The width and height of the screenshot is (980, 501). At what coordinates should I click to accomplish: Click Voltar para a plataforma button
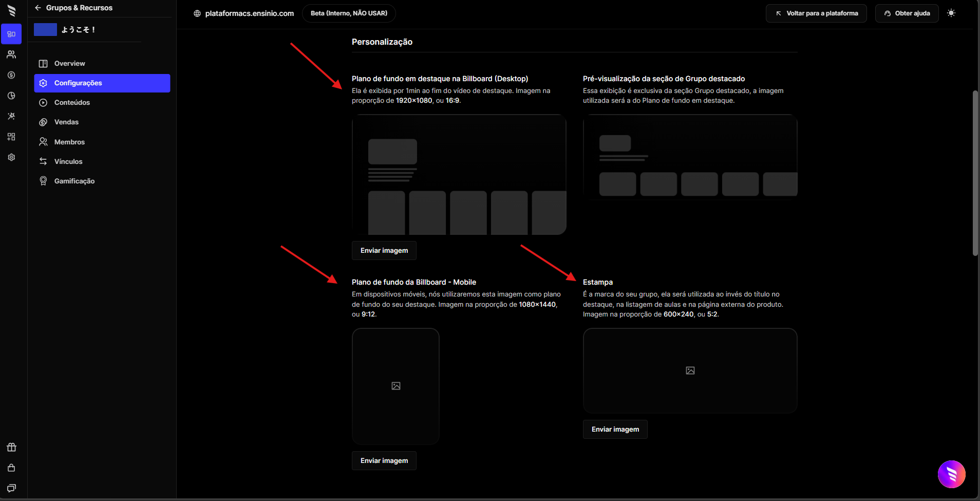point(816,13)
